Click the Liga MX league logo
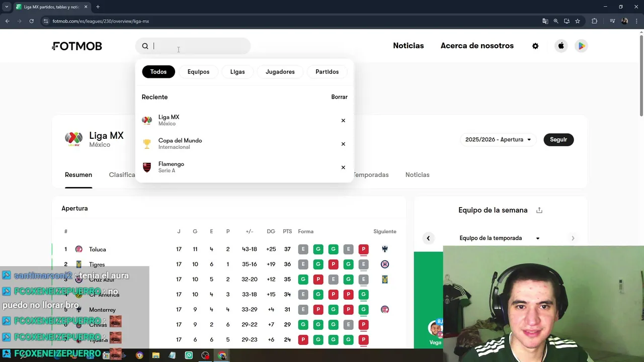The image size is (644, 362). pos(74,139)
